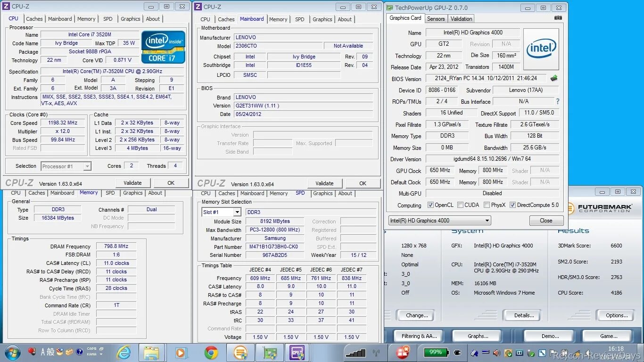Click the Intel inside Core i7 logo
Screen dimensions: 644x362
click(163, 46)
